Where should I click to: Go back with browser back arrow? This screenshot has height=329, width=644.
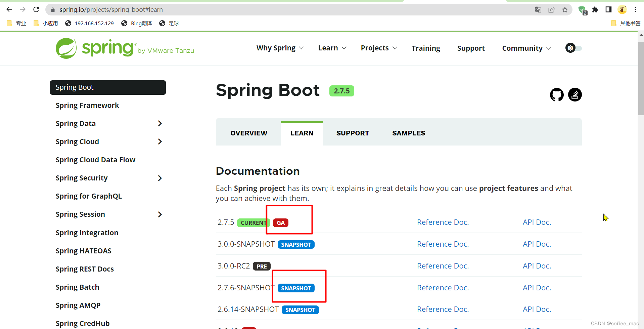[x=9, y=9]
